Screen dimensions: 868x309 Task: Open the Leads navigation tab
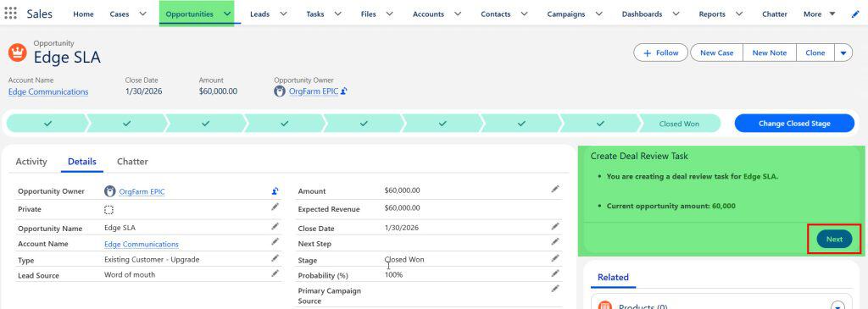[x=259, y=14]
